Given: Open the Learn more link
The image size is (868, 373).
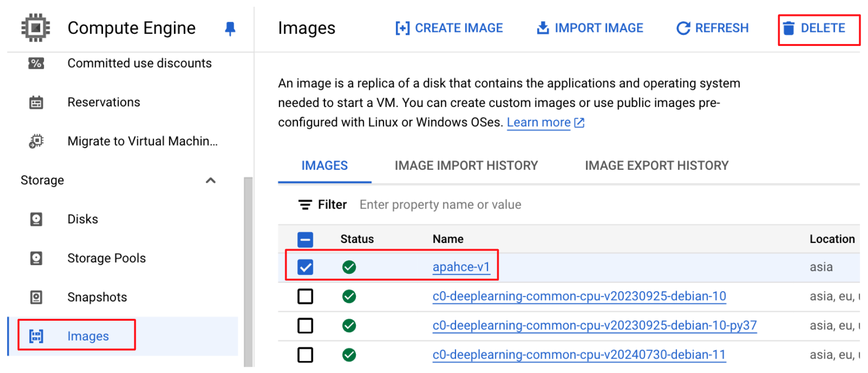Looking at the screenshot, I should click(539, 122).
